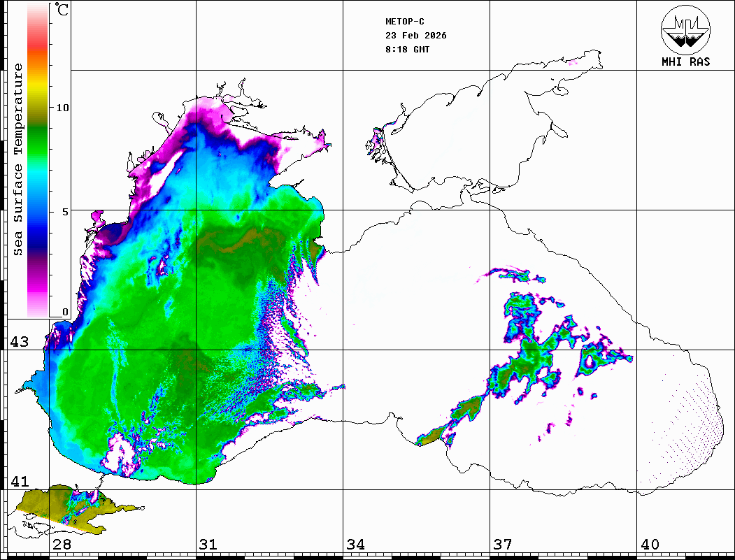Click longitude label 37

click(502, 545)
